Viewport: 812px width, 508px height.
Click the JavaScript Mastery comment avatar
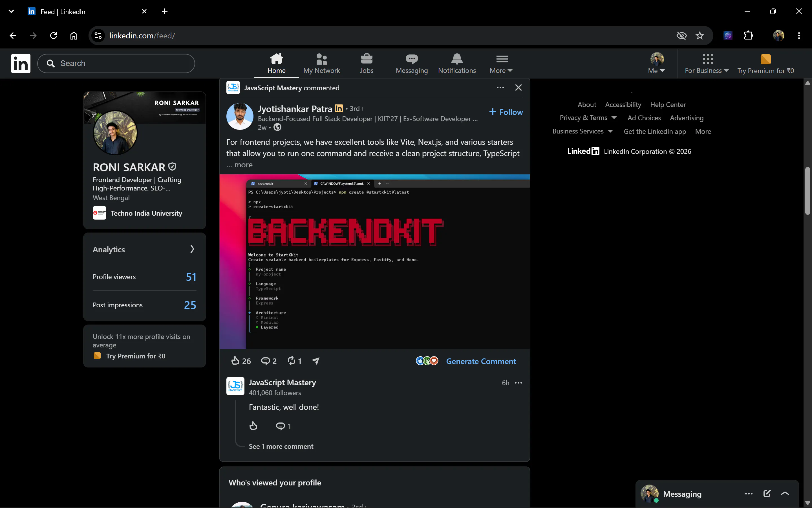(235, 386)
